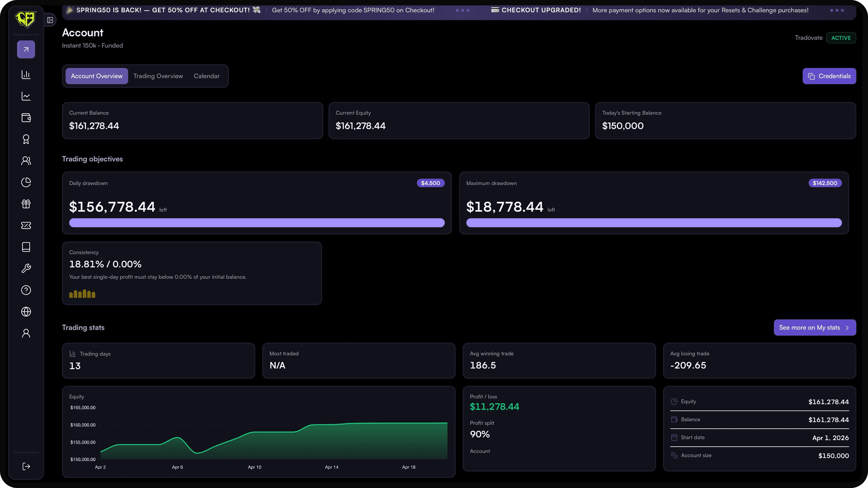Click the ACTIVE status badge
Viewport: 868px width, 488px height.
pyautogui.click(x=841, y=38)
